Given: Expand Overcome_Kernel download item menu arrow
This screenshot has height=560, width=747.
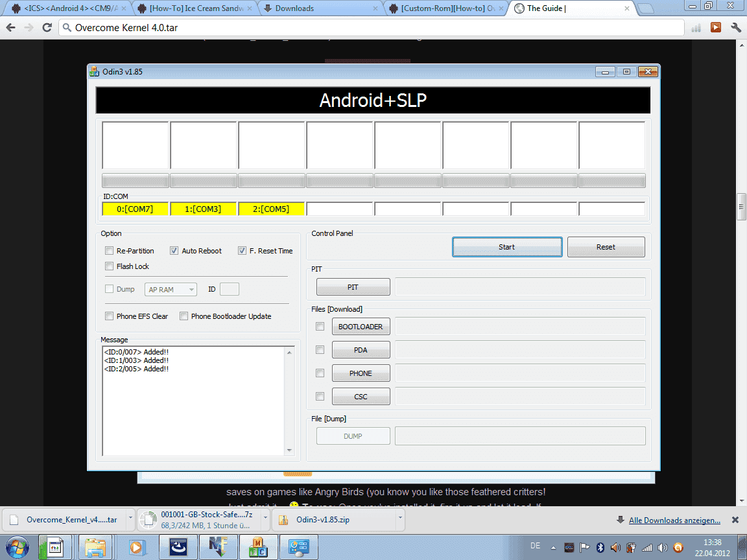Looking at the screenshot, I should point(130,518).
